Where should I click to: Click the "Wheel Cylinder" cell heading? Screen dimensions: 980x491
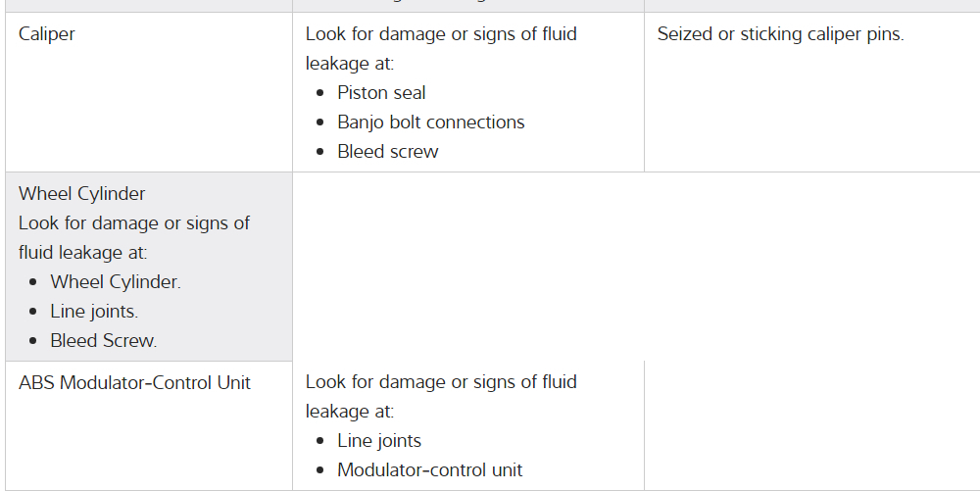click(x=82, y=194)
